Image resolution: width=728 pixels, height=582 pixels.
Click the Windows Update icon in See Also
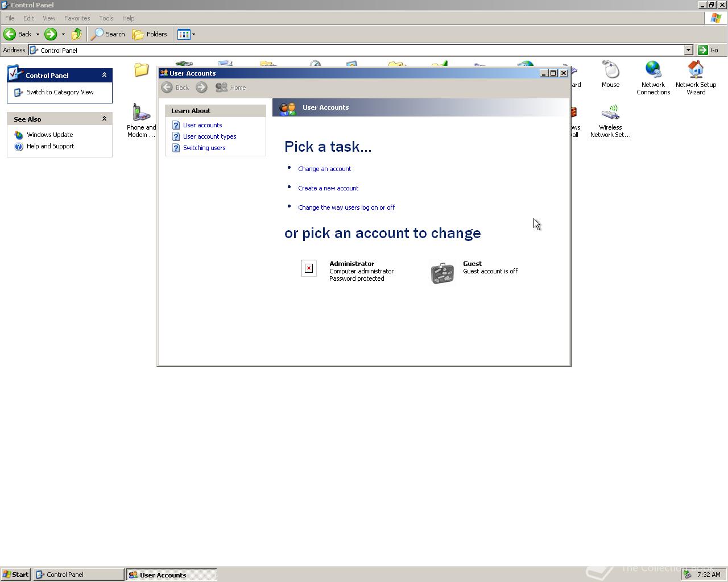(x=19, y=135)
